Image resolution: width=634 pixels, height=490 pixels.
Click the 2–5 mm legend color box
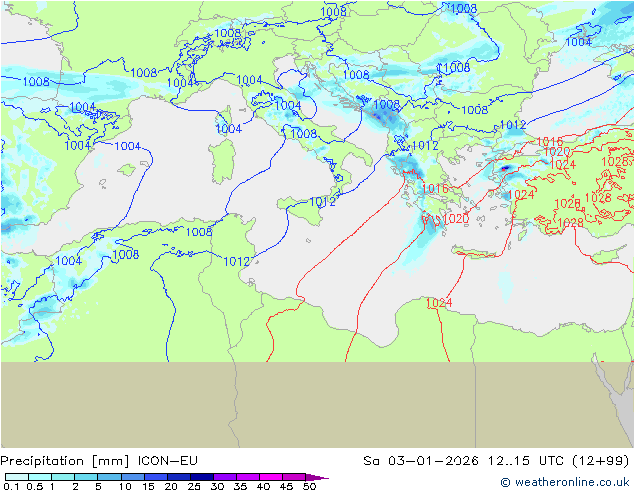(86, 477)
